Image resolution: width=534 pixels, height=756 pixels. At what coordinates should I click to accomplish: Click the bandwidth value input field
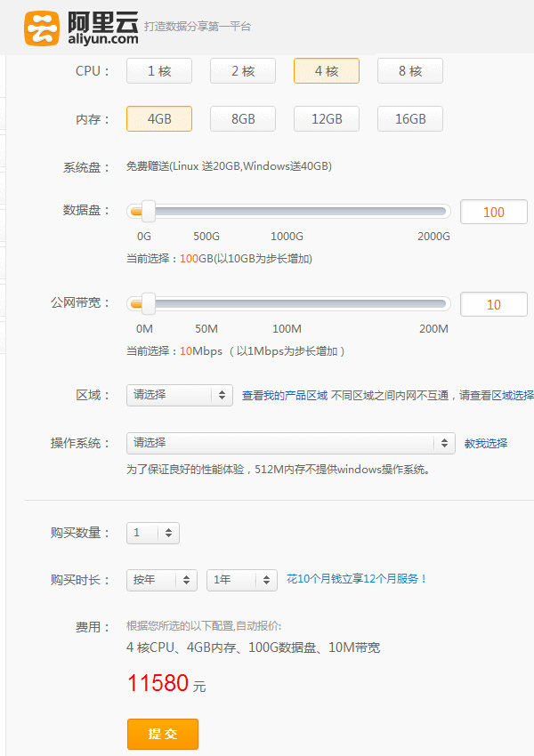493,305
